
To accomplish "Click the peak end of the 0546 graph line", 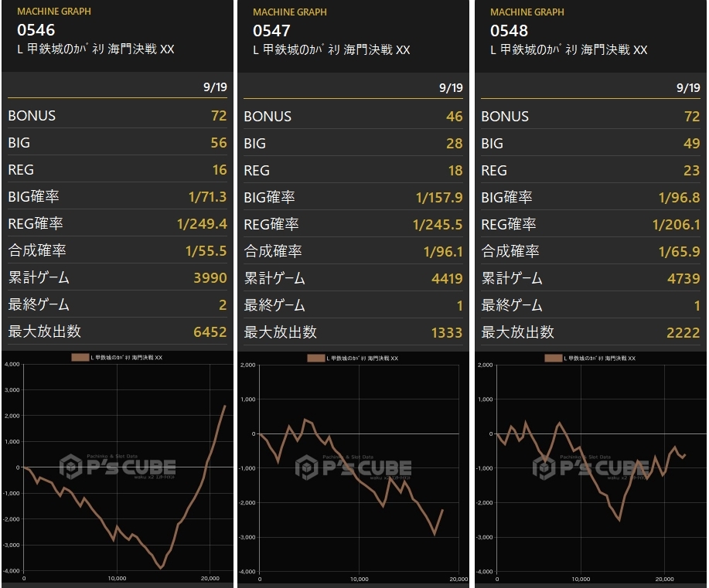I will (x=225, y=406).
